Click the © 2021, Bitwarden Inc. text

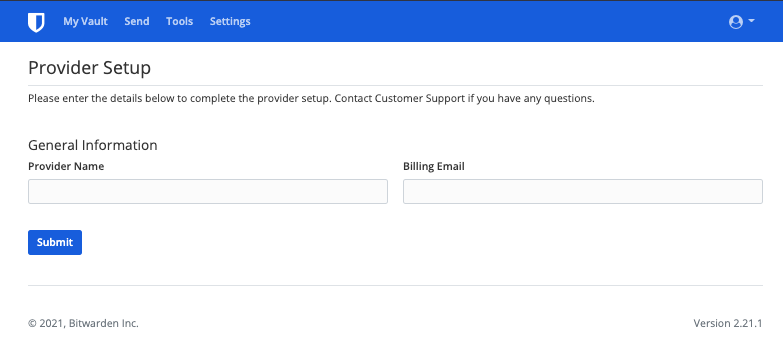pyautogui.click(x=83, y=323)
